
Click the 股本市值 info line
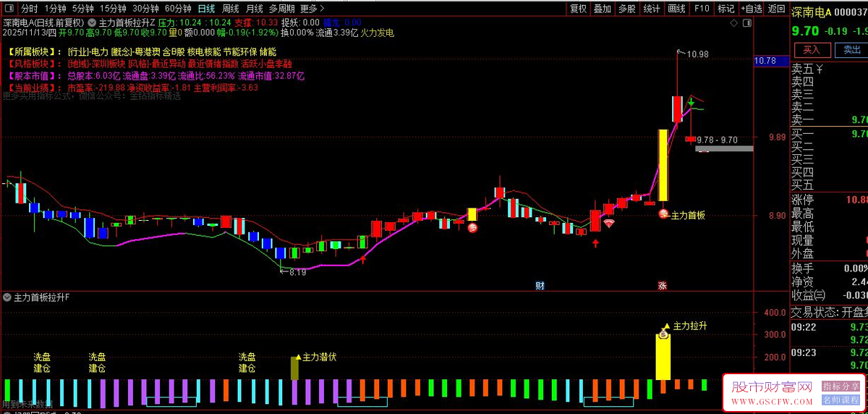pyautogui.click(x=157, y=75)
